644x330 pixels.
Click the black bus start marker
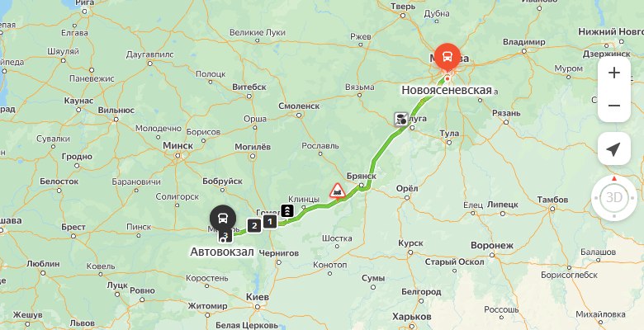[x=223, y=219]
